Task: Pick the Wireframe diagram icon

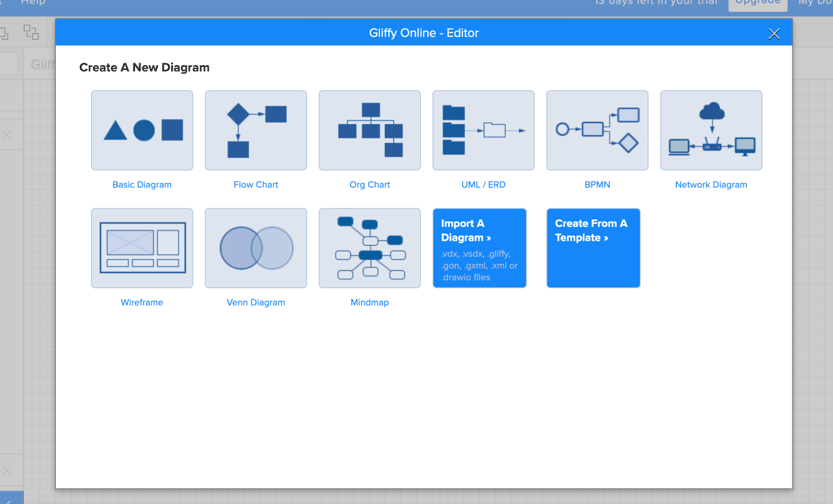Action: click(x=142, y=248)
